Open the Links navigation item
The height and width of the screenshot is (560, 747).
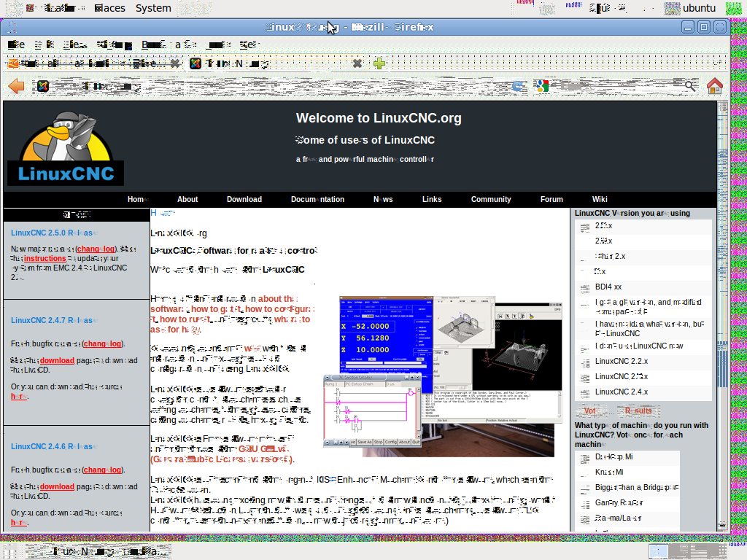(x=432, y=200)
